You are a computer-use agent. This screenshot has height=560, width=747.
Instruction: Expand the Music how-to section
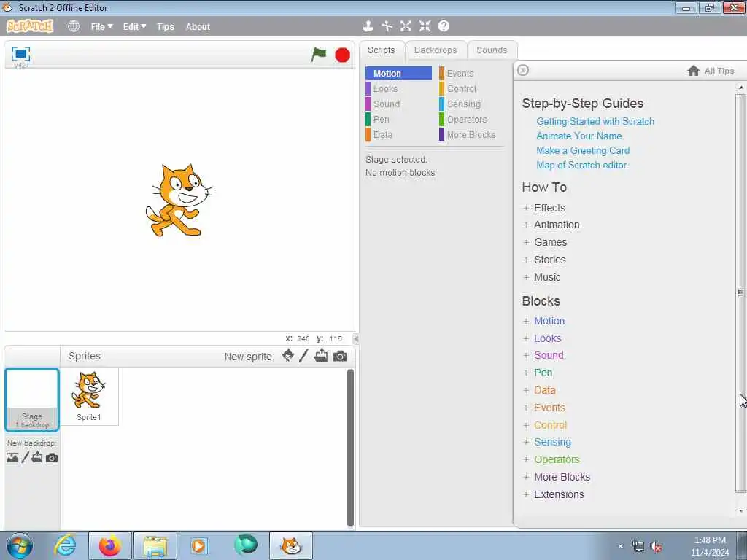(542, 277)
